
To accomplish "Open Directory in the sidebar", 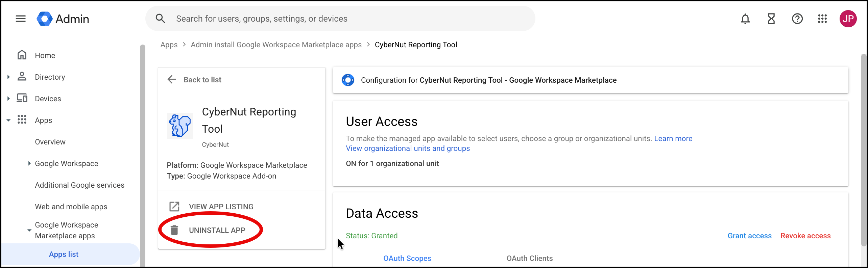I will 50,77.
